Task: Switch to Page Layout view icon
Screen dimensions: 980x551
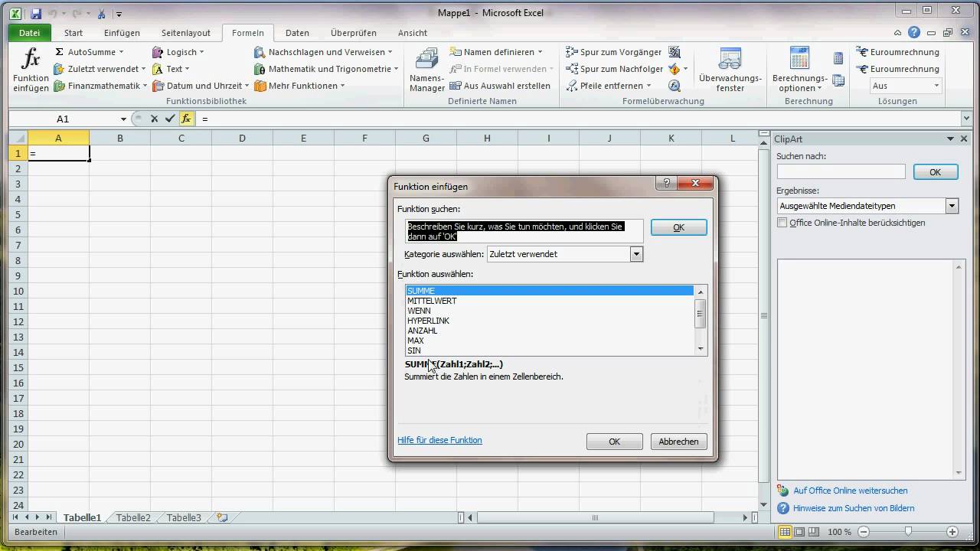Action: (799, 532)
